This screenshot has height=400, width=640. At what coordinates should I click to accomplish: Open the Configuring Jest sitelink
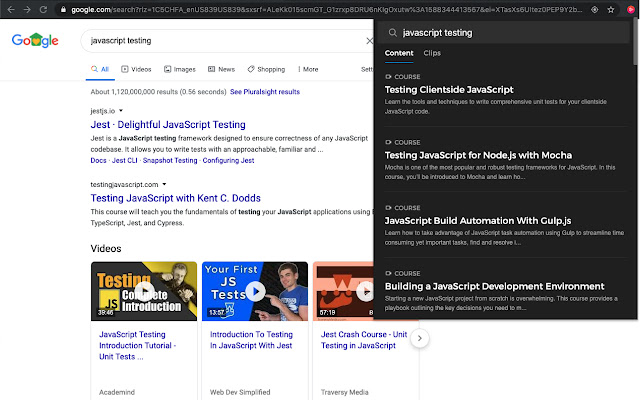pyautogui.click(x=229, y=160)
